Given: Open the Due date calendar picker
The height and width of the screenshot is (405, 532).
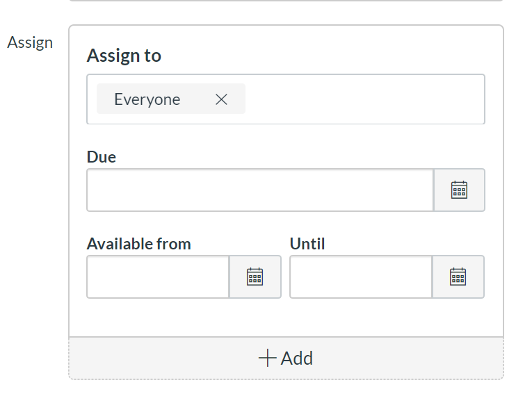Looking at the screenshot, I should click(459, 190).
